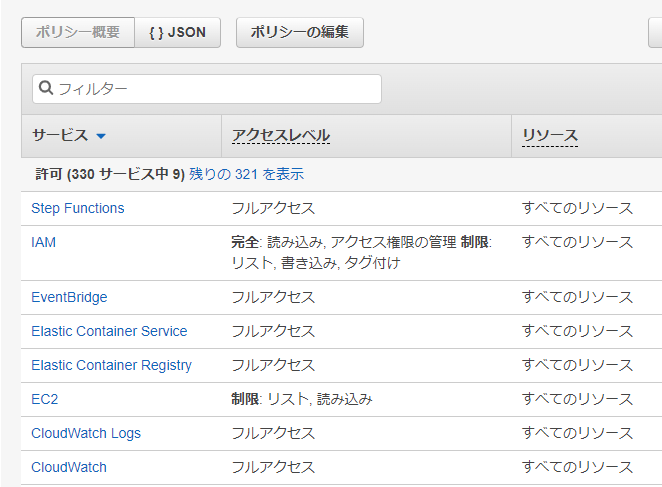Click フルアクセス in EventBridge row

click(273, 297)
